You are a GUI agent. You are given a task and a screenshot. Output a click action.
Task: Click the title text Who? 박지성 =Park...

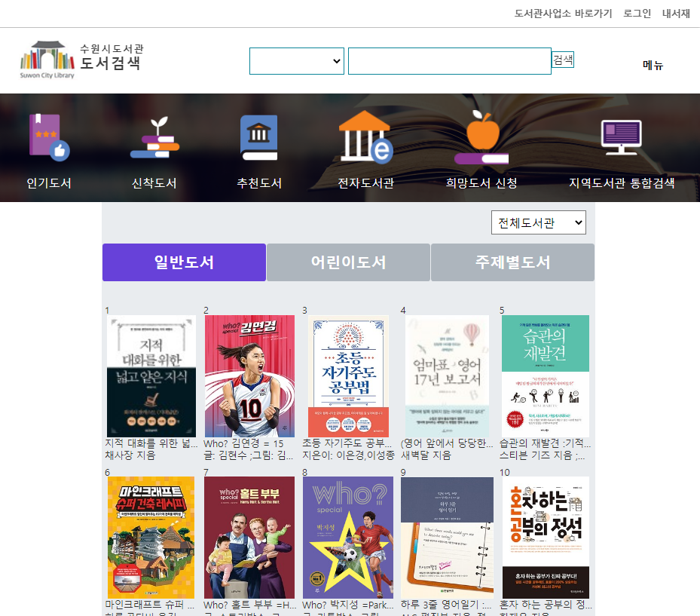coord(348,605)
